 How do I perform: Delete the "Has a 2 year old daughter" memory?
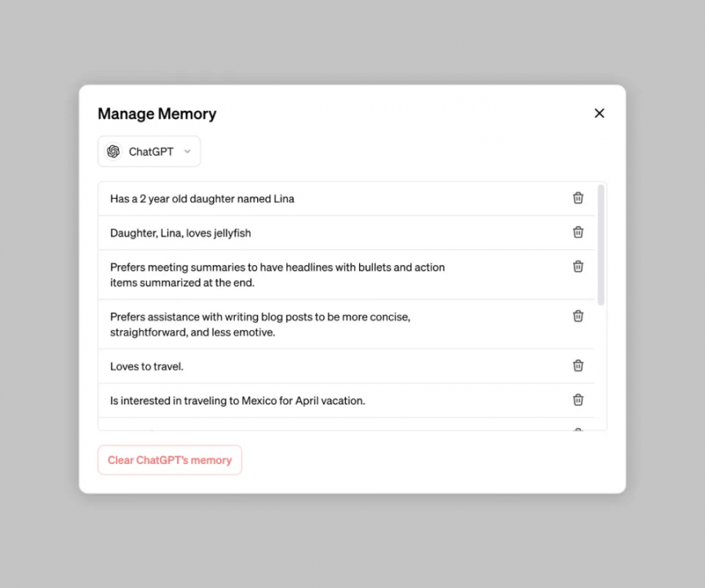[x=578, y=197]
